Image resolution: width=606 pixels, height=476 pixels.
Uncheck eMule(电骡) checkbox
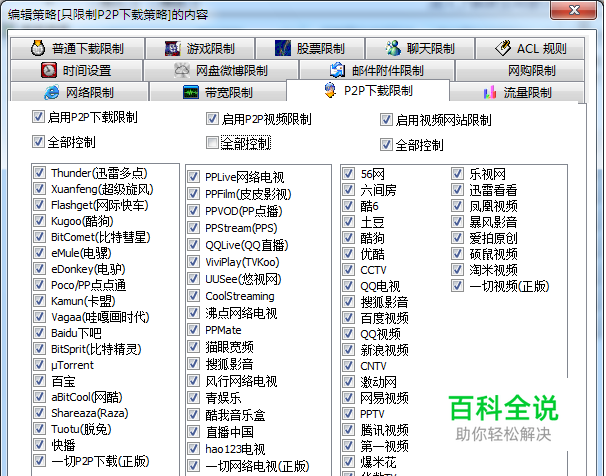coord(39,253)
